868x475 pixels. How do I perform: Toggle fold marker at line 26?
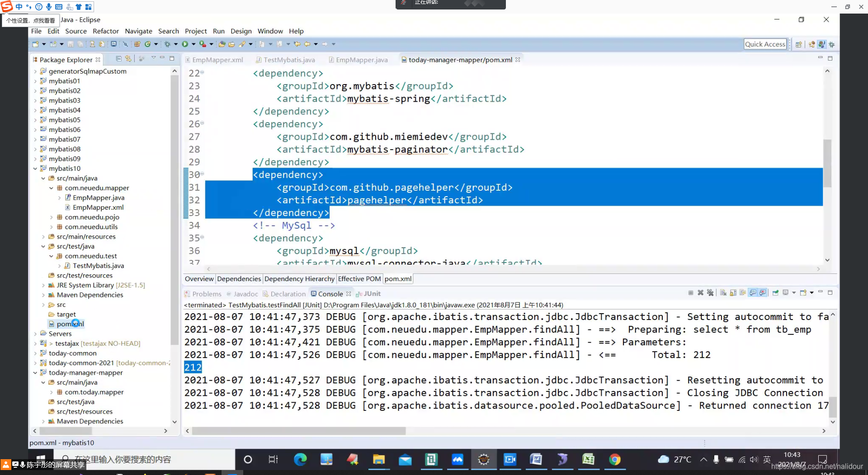[202, 123]
